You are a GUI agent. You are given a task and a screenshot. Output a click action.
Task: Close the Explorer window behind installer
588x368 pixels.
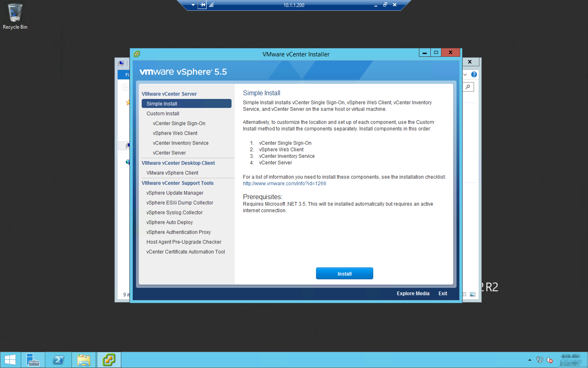470,62
